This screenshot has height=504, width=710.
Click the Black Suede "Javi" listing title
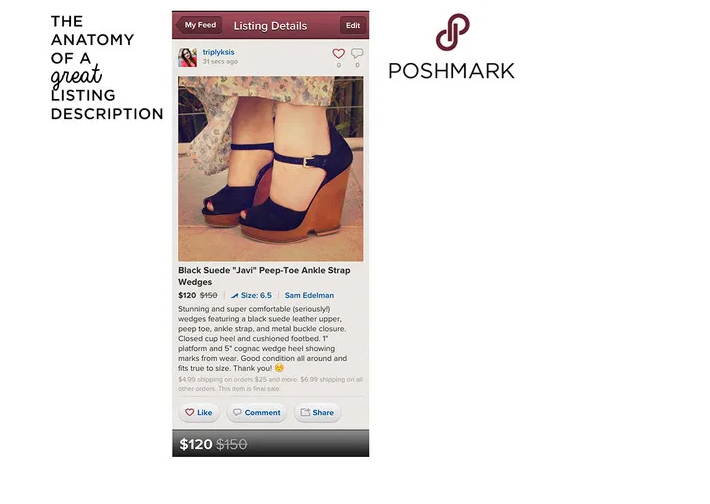pos(264,276)
